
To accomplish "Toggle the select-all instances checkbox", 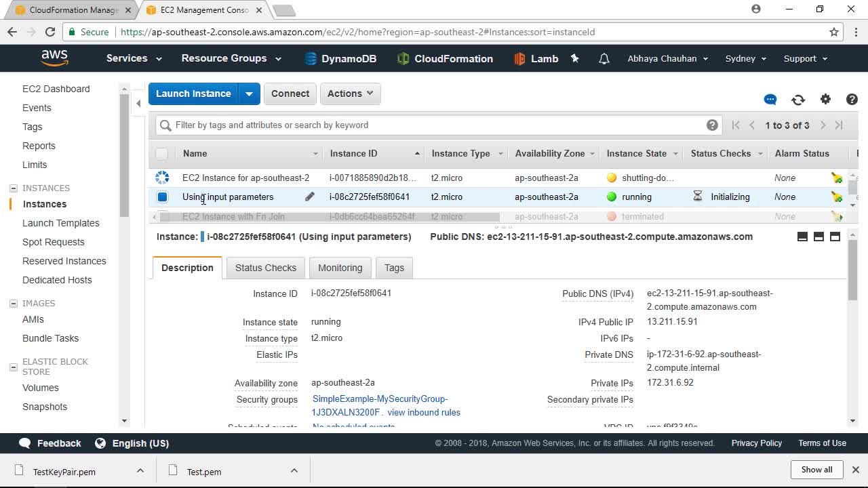I will pos(161,154).
